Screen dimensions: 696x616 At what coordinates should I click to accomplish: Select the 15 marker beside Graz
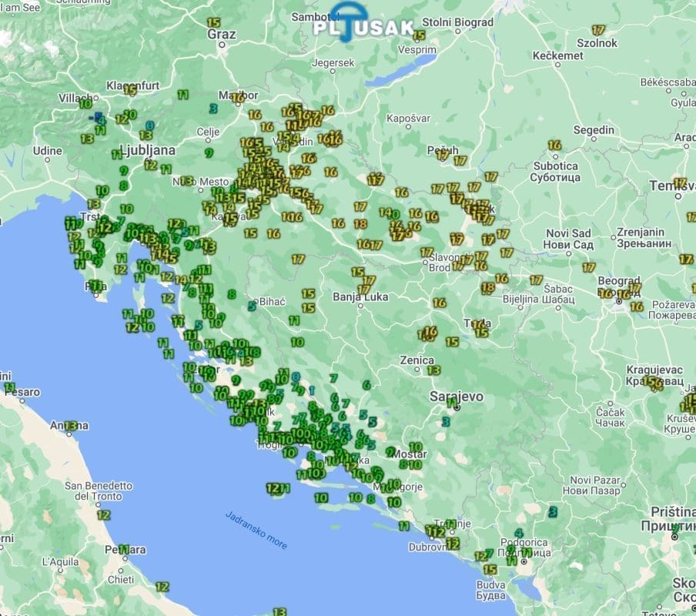point(213,23)
